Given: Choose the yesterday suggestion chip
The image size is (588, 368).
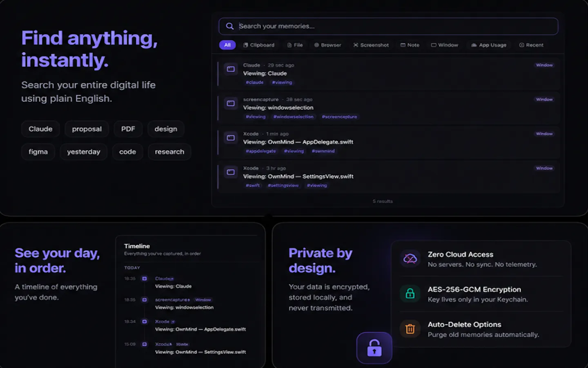Looking at the screenshot, I should [83, 152].
